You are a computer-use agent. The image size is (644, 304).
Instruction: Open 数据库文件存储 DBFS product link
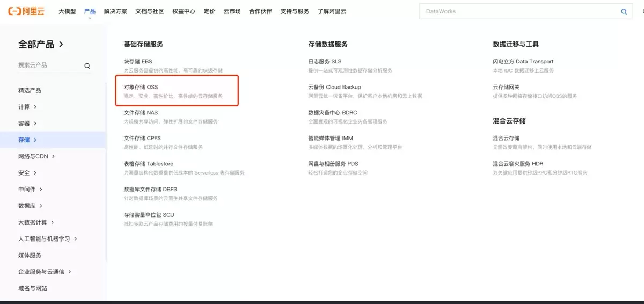click(x=150, y=189)
